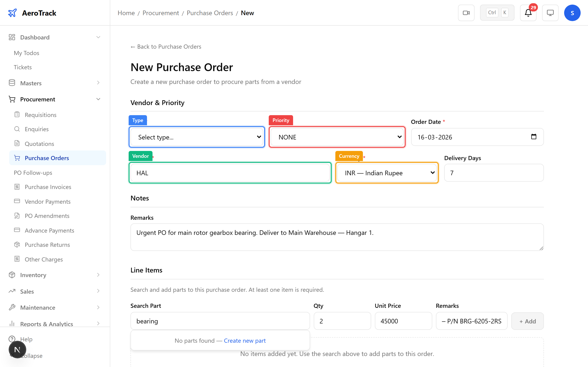
Task: Change Priority from the NONE dropdown
Action: pos(337,137)
